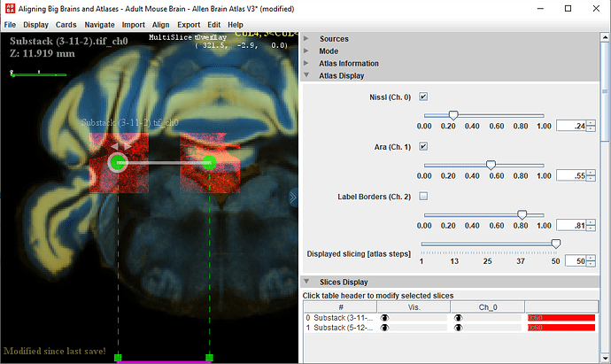Select row 0 Substack (3-11-... in slices table
The width and height of the screenshot is (611, 364).
tap(340, 318)
